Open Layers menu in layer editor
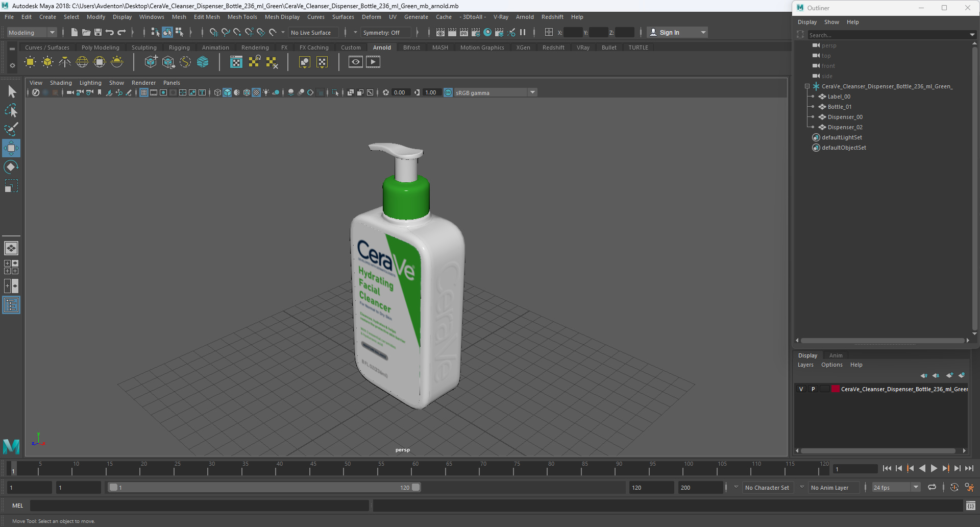Screen dimensions: 980x527 (x=805, y=365)
